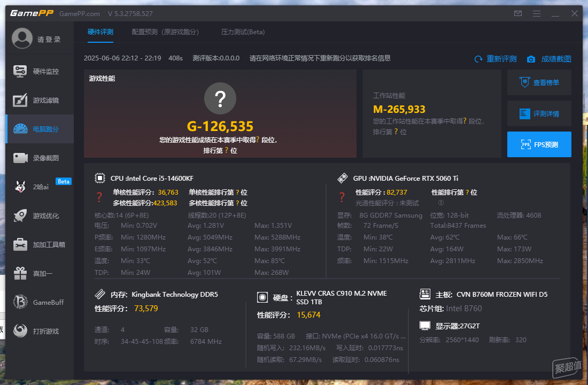Click the memory score 73,579
The image size is (588, 385).
tap(146, 309)
